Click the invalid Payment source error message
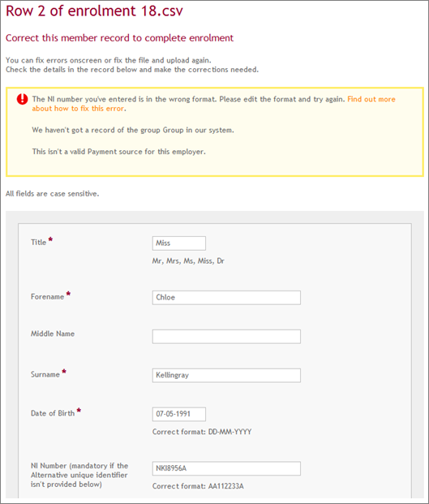429x504 pixels. tap(119, 152)
